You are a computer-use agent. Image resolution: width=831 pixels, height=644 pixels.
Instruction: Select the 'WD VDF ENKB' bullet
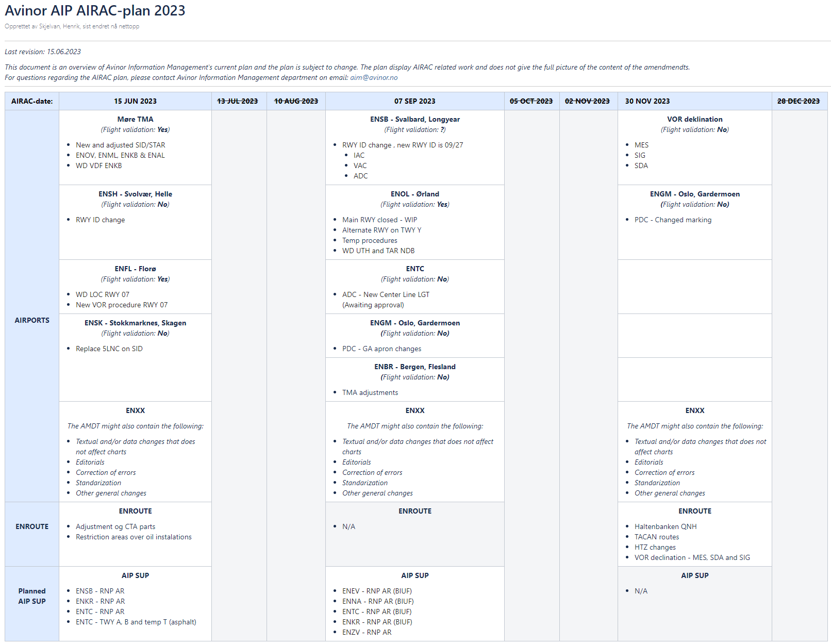click(x=99, y=166)
